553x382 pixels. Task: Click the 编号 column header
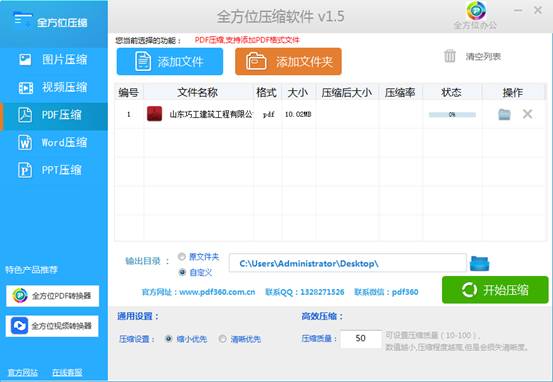(x=128, y=92)
